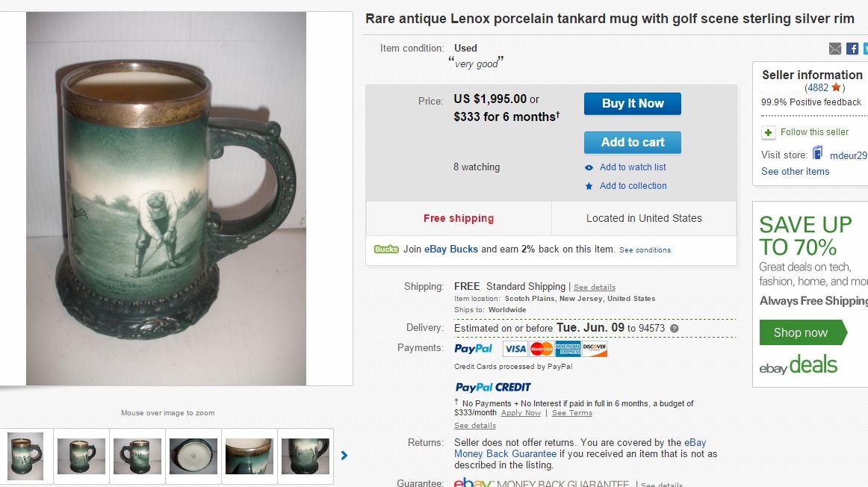Click the main mug product image
Screen dimensions: 868x487
(166, 199)
